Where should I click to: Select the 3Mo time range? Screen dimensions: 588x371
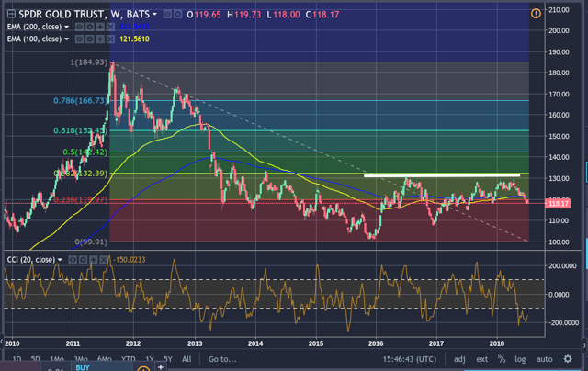tap(81, 359)
